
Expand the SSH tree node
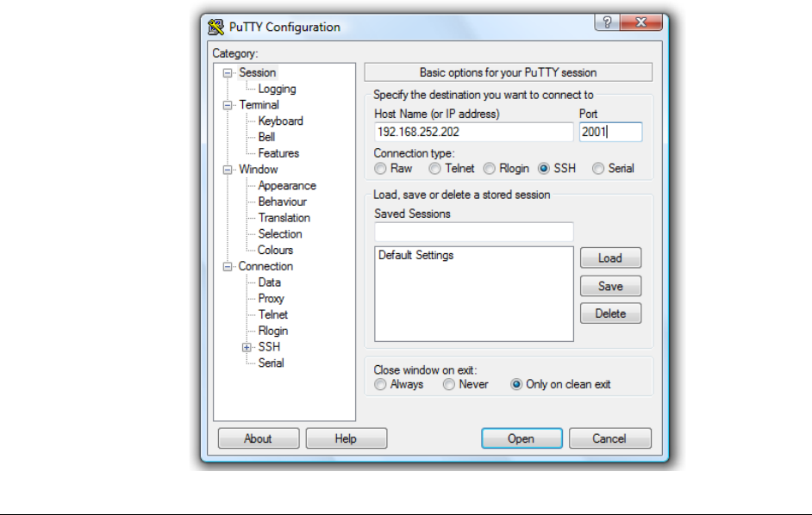tap(247, 347)
